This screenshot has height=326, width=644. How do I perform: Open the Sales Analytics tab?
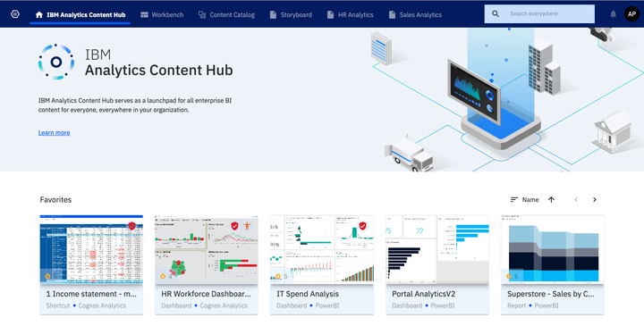[x=415, y=15]
